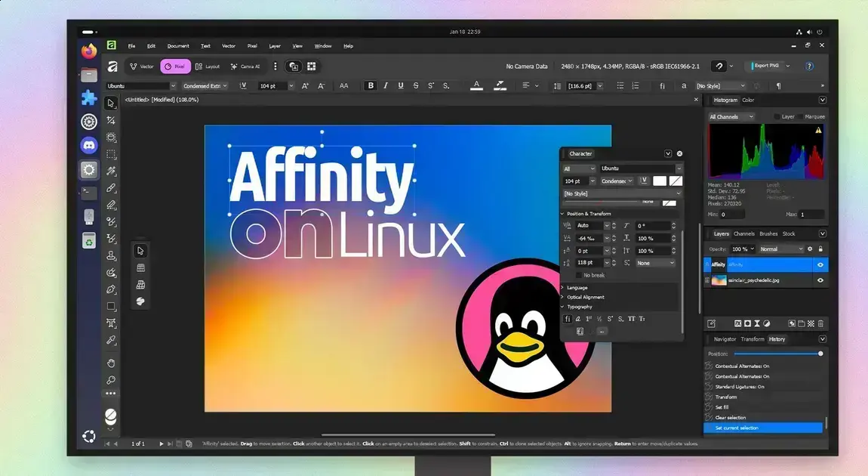
Task: Click the perspective grid icon in floating toolbar
Action: pos(140,285)
